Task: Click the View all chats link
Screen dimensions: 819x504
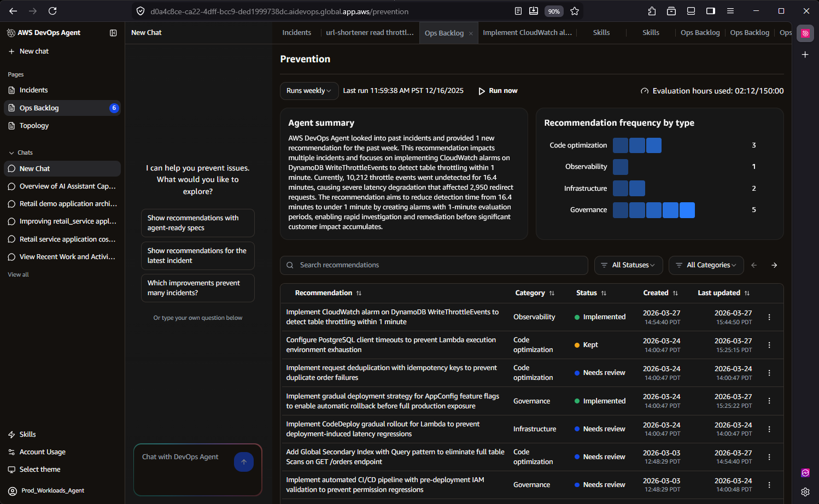Action: click(x=18, y=274)
